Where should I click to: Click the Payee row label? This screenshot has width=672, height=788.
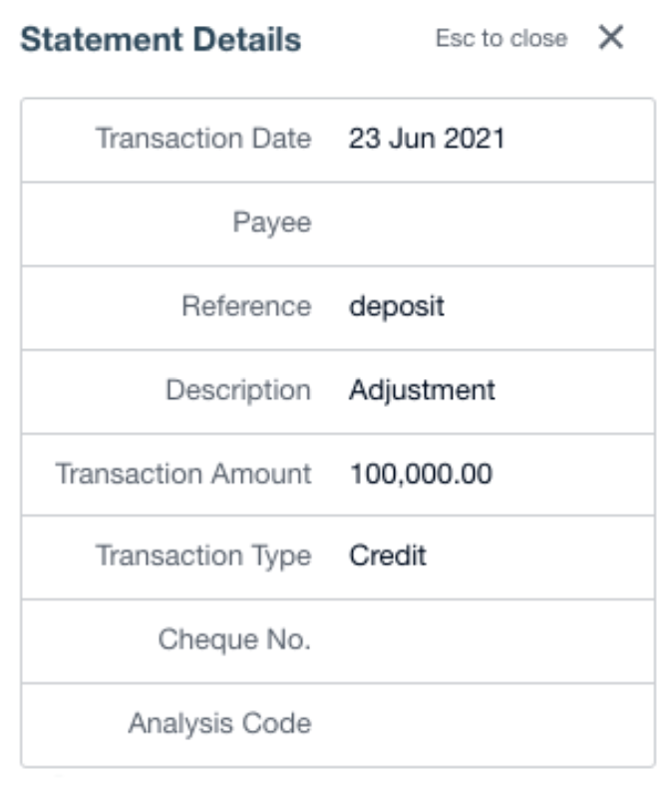click(271, 222)
